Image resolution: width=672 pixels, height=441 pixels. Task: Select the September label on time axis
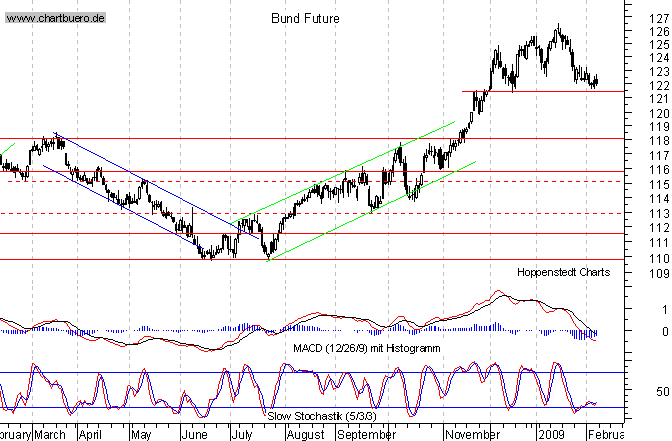366,435
